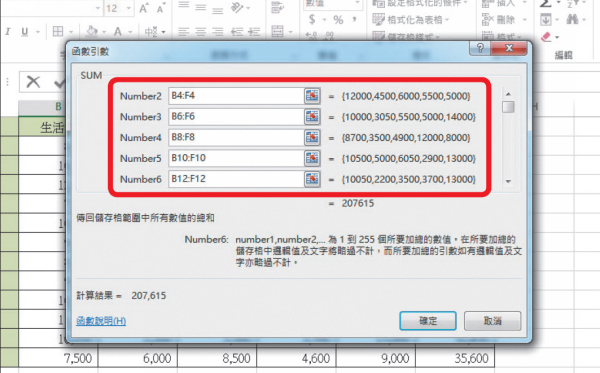Open Find & Select binoculars icon
The image size is (600, 373).
(572, 19)
